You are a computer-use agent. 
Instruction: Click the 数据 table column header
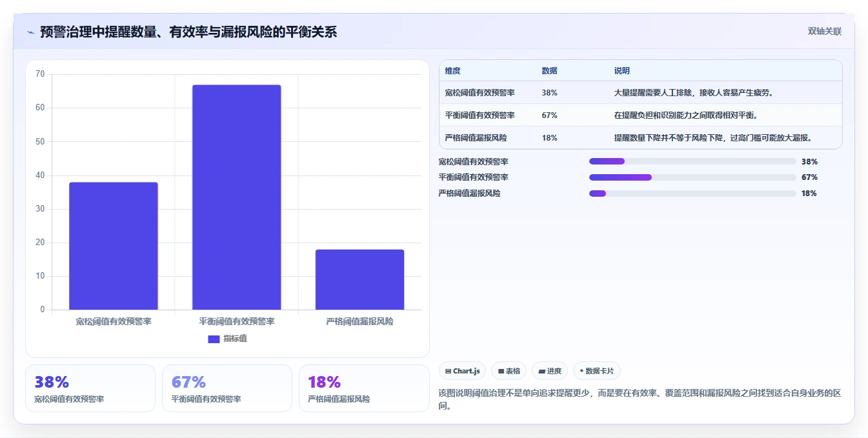(x=550, y=71)
